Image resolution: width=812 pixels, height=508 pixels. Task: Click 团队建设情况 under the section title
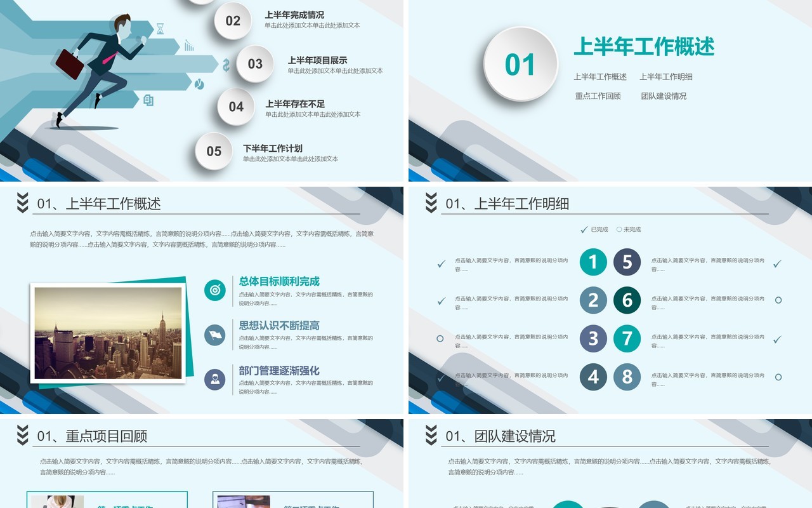pyautogui.click(x=664, y=96)
